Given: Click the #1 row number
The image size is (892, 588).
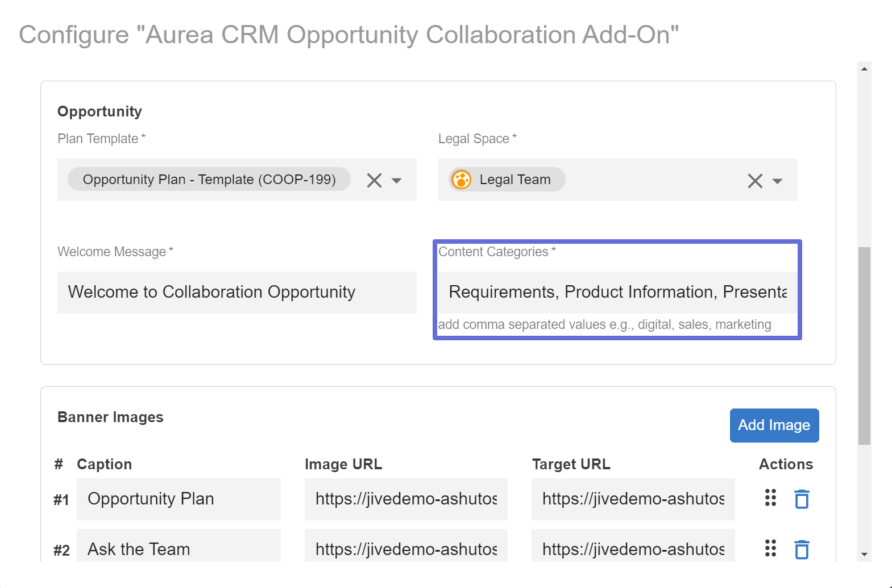Looking at the screenshot, I should [61, 500].
